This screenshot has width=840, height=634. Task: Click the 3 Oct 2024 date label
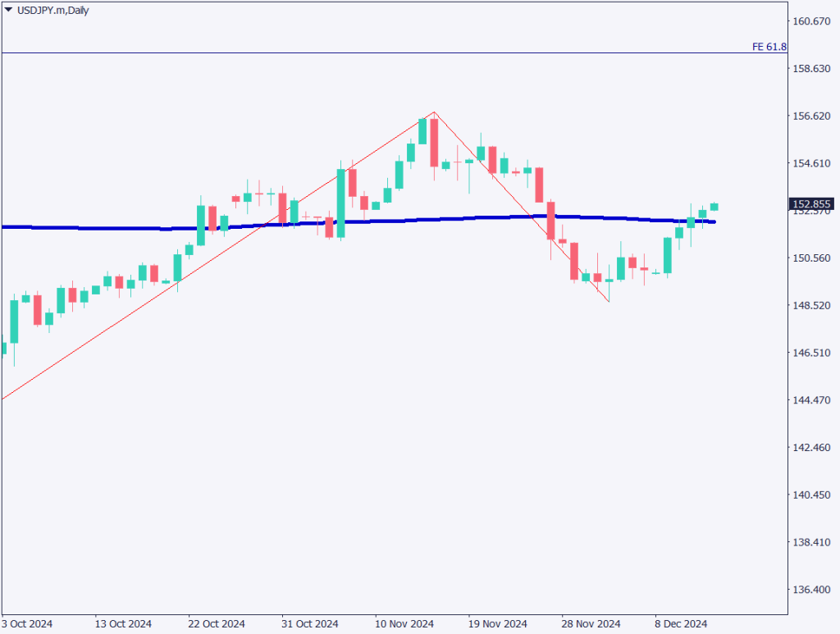tap(27, 624)
